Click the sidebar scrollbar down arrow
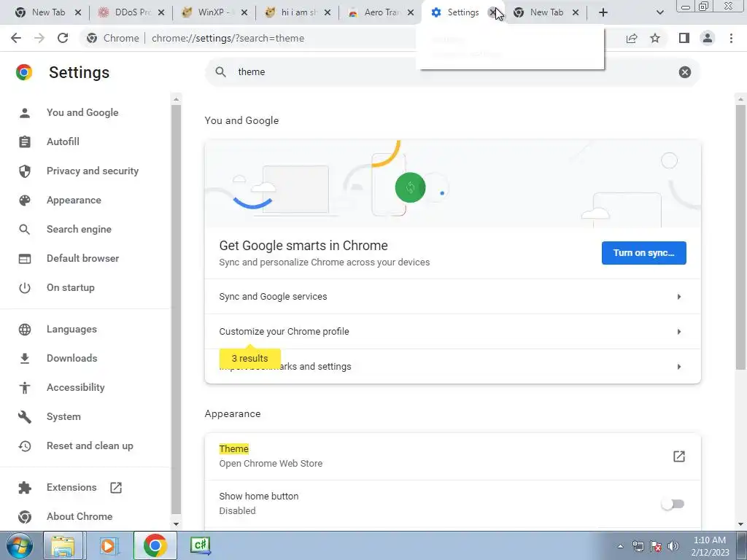747x560 pixels. (176, 524)
